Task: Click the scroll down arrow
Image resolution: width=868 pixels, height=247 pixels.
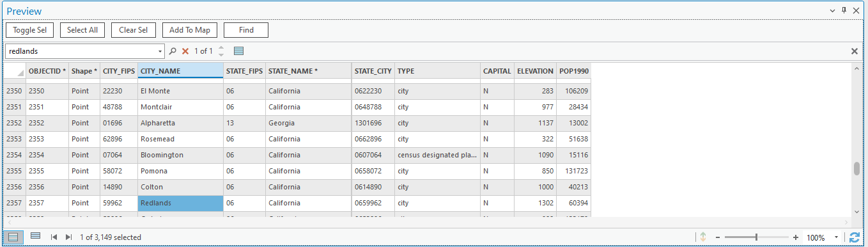Action: point(856,211)
